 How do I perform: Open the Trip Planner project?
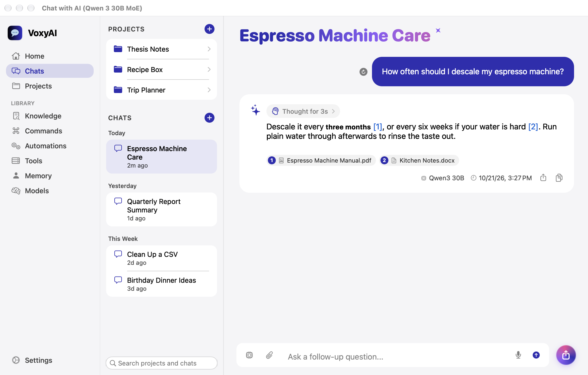(161, 90)
